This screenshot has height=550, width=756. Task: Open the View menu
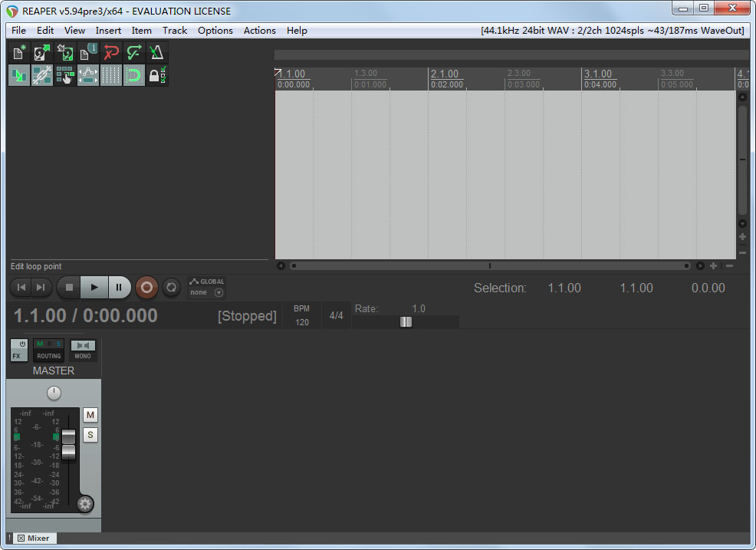[74, 31]
